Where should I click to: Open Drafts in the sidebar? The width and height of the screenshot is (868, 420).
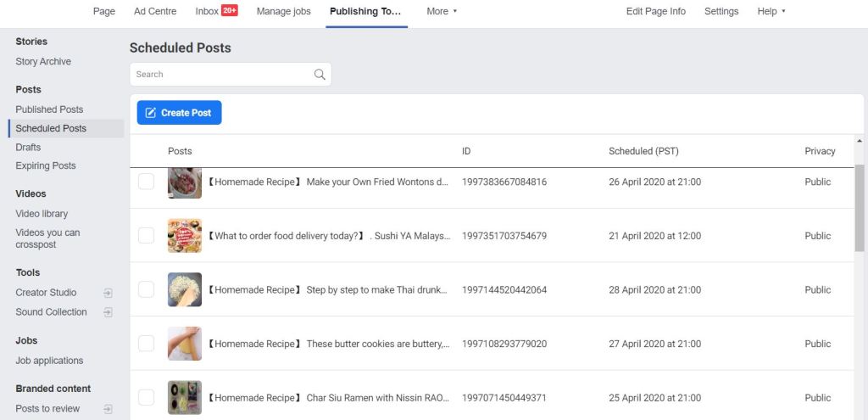click(x=28, y=148)
